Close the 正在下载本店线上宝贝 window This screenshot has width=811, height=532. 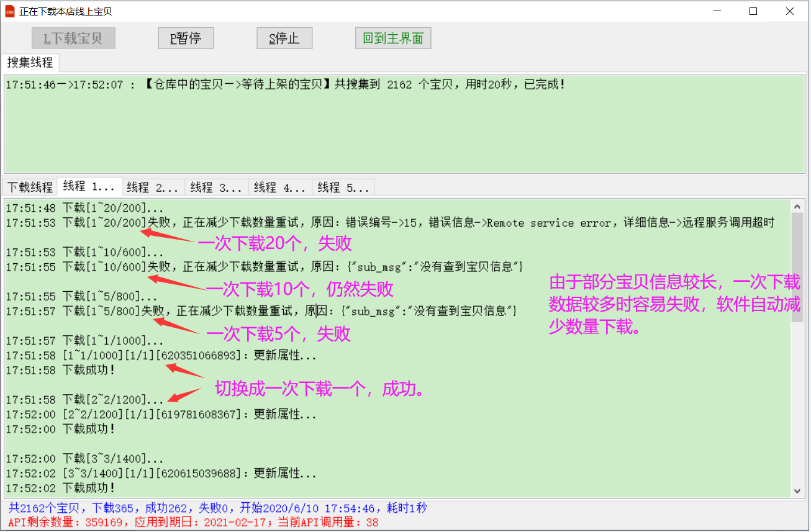click(789, 11)
